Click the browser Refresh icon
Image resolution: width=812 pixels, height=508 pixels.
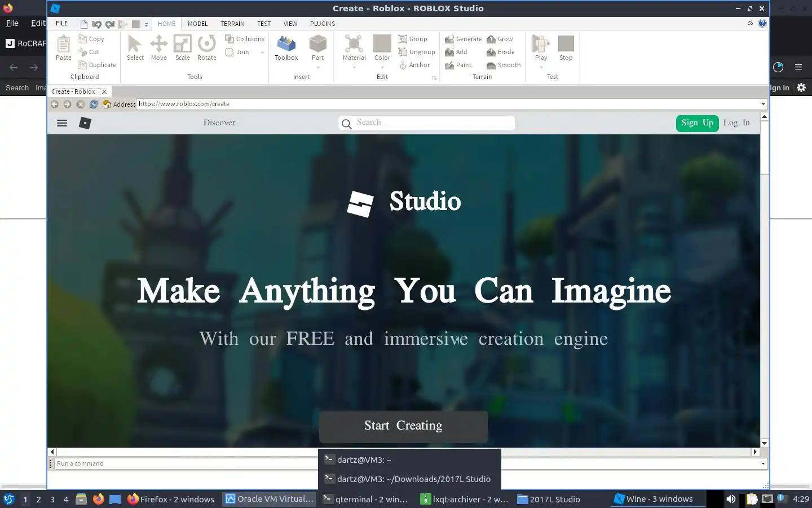click(94, 104)
